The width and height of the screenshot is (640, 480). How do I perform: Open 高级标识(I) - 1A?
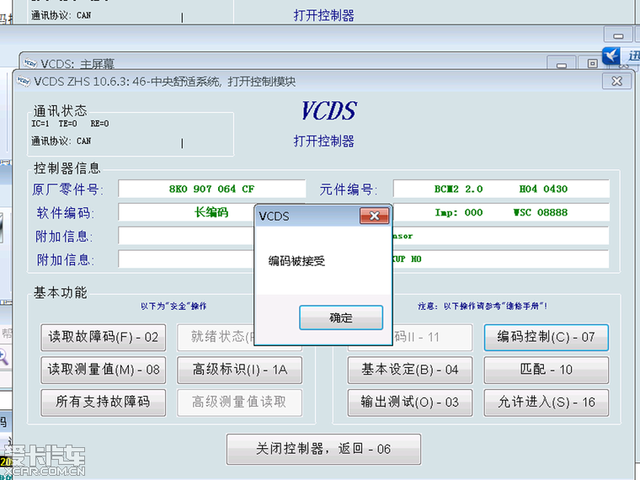click(238, 369)
